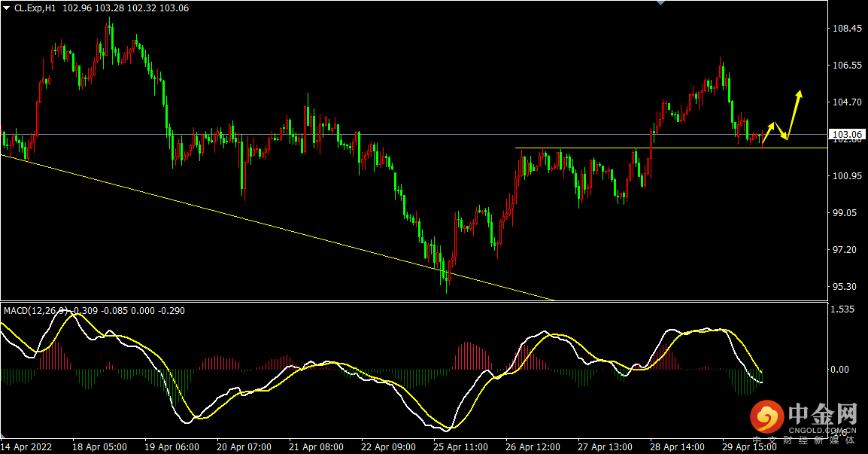This screenshot has height=454, width=868.
Task: Click the gray horizontal price line
Action: click(x=414, y=134)
